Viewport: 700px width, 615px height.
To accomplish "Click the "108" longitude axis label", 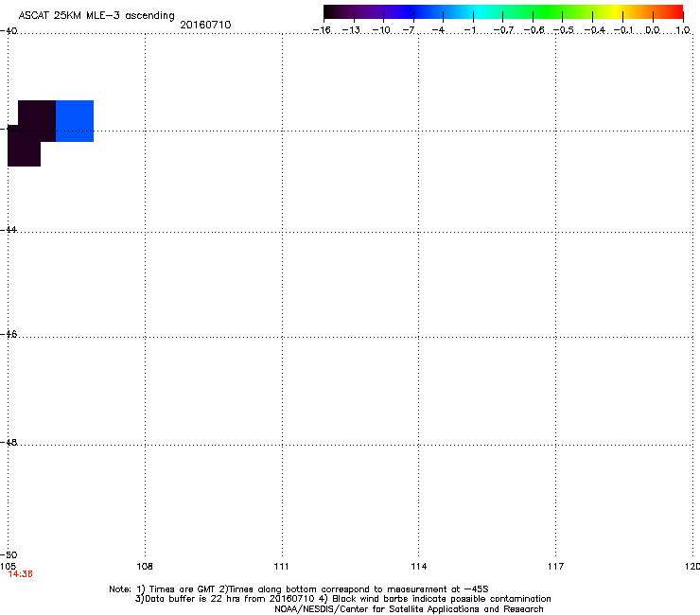I will [x=144, y=567].
